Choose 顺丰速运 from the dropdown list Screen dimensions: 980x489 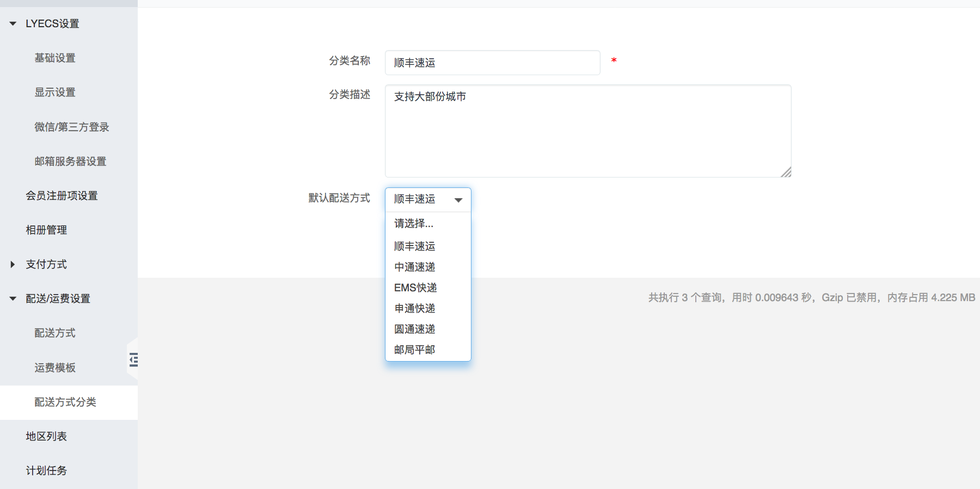428,246
